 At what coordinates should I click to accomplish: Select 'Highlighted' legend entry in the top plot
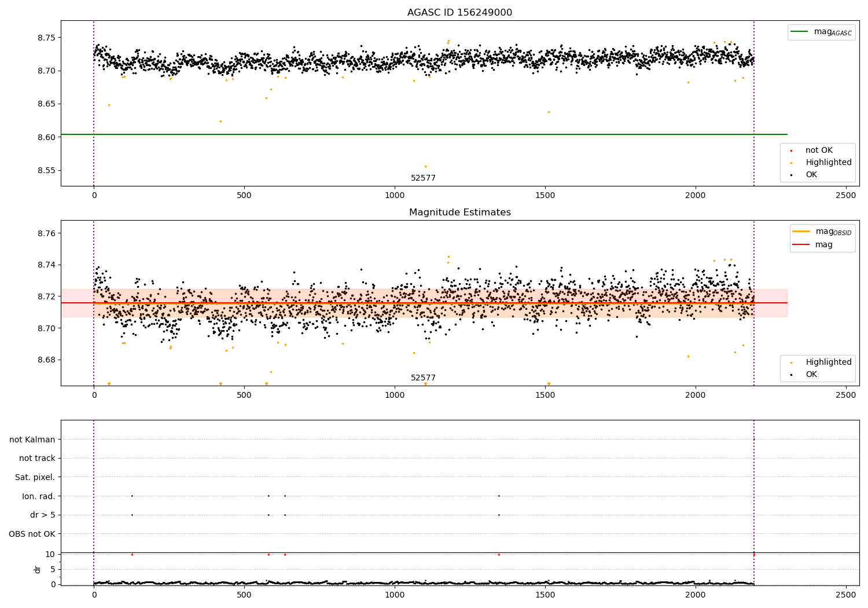point(828,163)
